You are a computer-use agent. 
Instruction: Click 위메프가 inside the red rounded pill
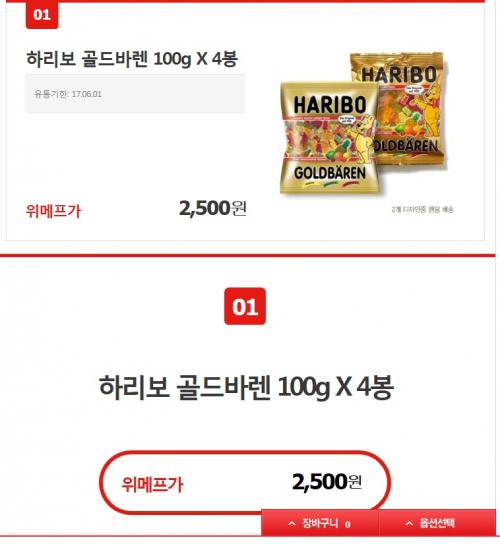coord(152,484)
